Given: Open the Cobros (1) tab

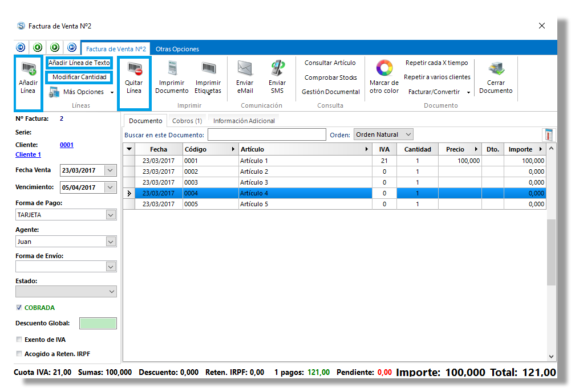Looking at the screenshot, I should 187,121.
